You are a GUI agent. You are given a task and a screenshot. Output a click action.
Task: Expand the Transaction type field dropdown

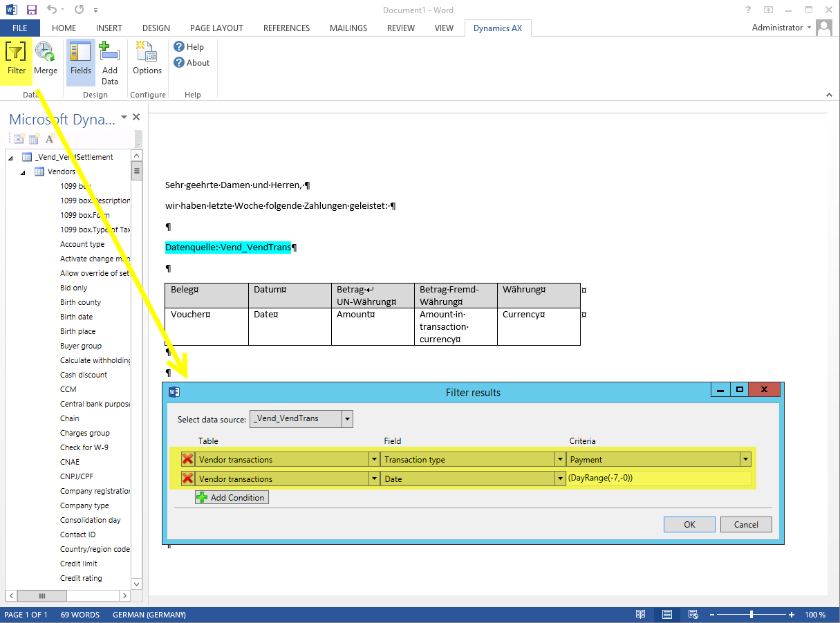559,460
